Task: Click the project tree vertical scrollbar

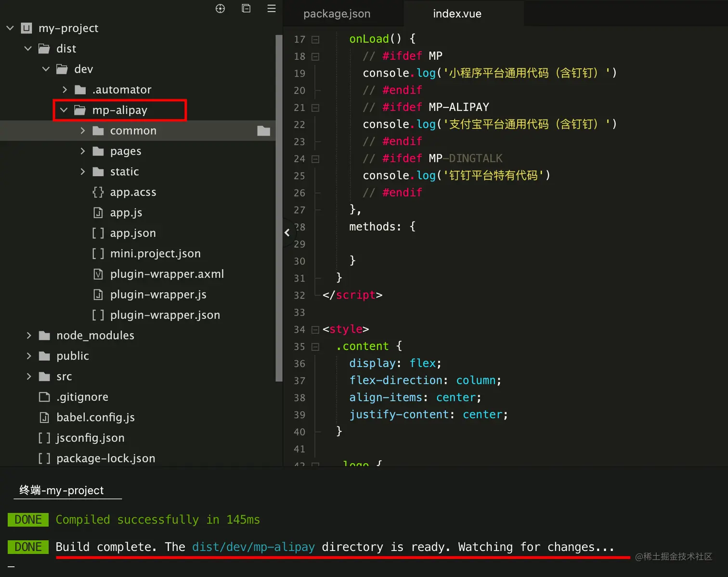Action: [279, 208]
